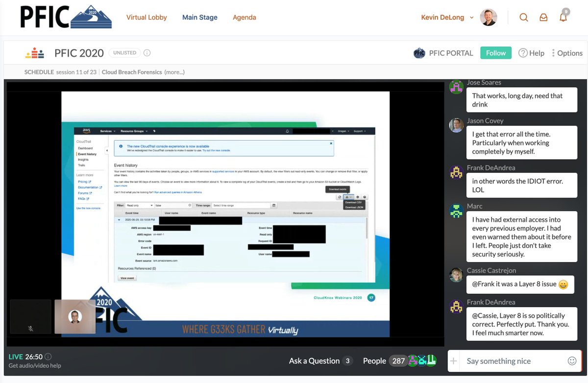Viewport: 588px width, 383px height.
Task: Click the plus icon in chat box
Action: 454,361
